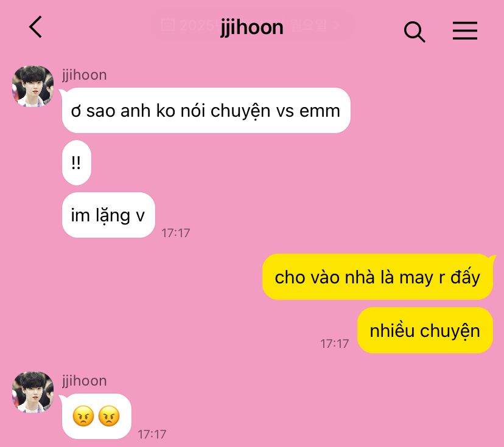Image resolution: width=504 pixels, height=447 pixels.
Task: Tap the 17:17 timestamp beside the emojis
Action: coord(152,434)
